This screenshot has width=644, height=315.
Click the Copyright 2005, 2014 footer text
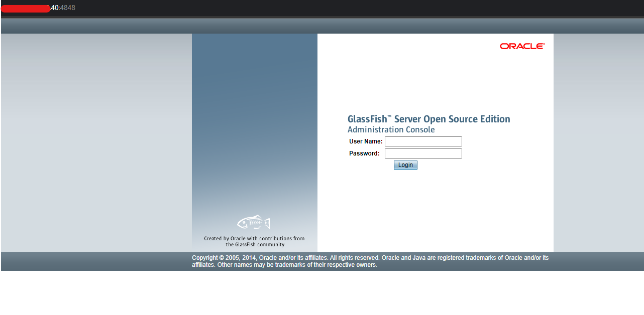(x=370, y=261)
